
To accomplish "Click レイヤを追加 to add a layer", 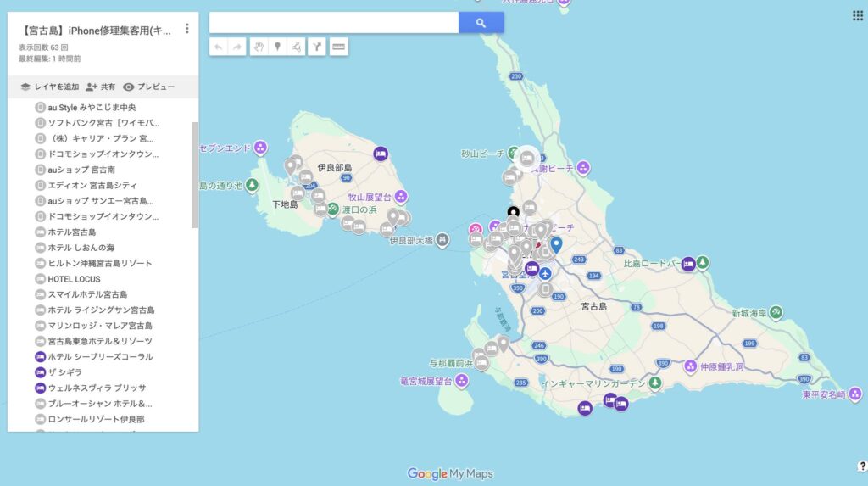I will click(49, 87).
